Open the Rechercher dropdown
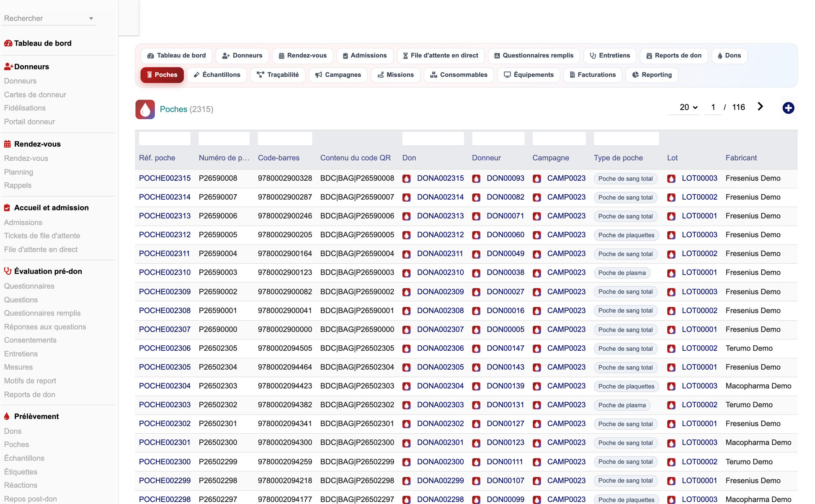This screenshot has width=815, height=504. tap(49, 18)
